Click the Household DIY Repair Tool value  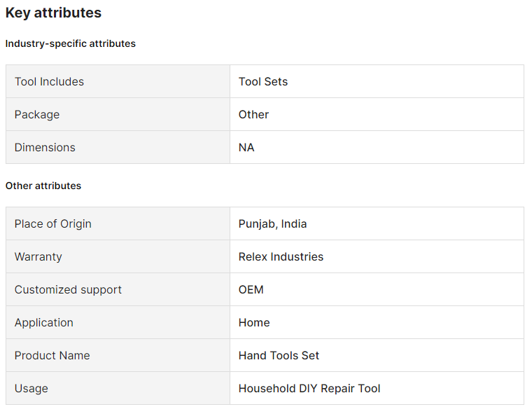point(309,388)
